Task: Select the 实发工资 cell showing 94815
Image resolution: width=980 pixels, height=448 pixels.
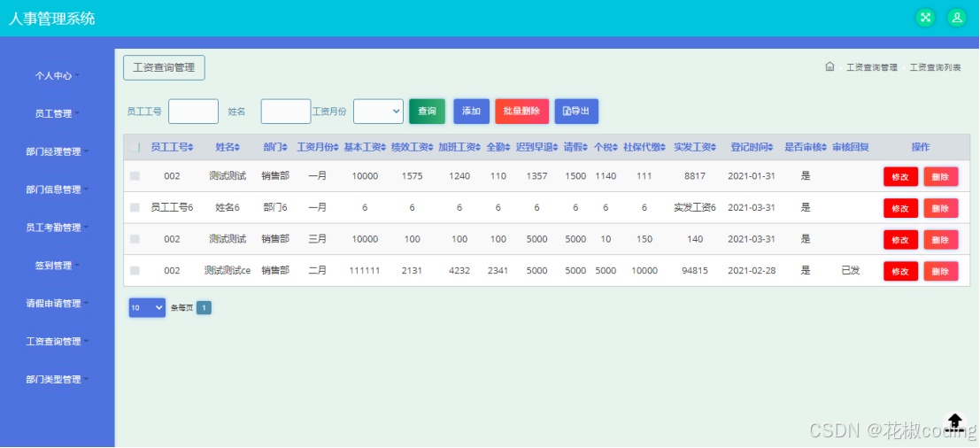Action: [x=694, y=271]
